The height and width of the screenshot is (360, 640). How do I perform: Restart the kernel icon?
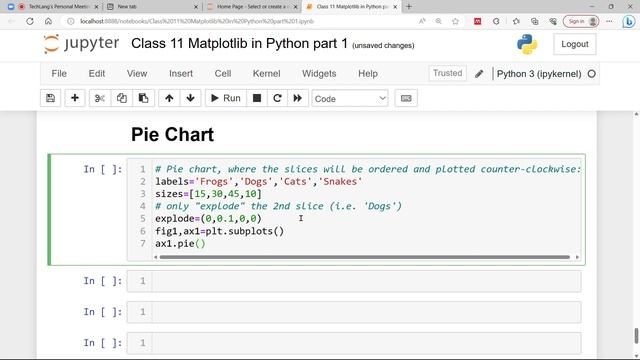click(x=277, y=98)
